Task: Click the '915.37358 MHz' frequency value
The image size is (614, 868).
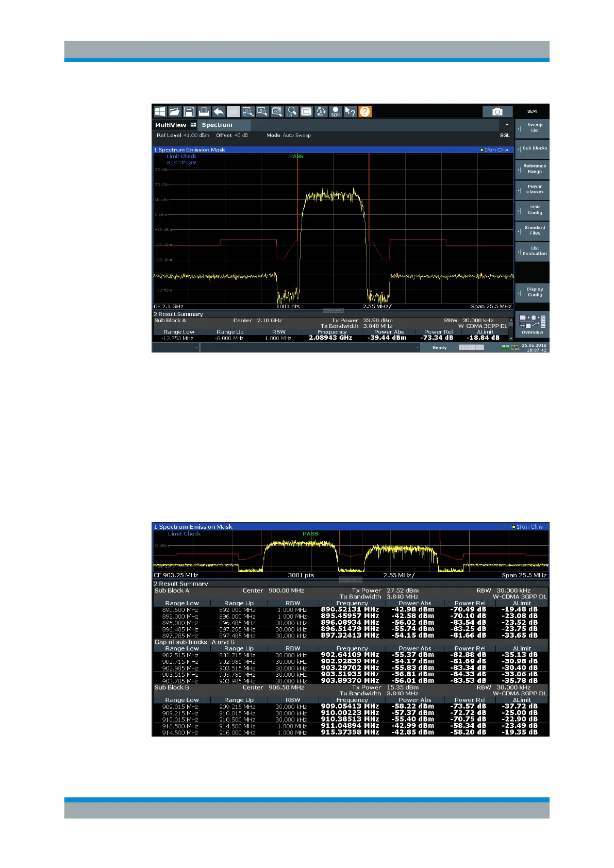Action: 350,732
